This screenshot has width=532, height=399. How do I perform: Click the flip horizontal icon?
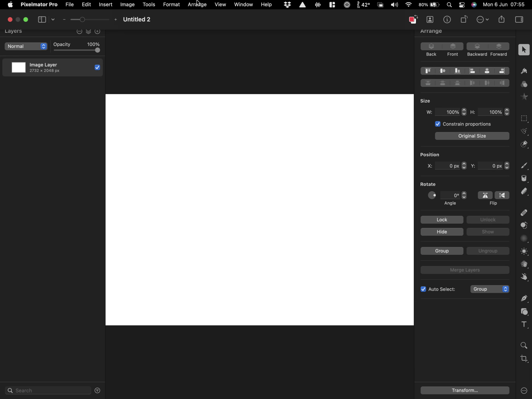coord(485,195)
